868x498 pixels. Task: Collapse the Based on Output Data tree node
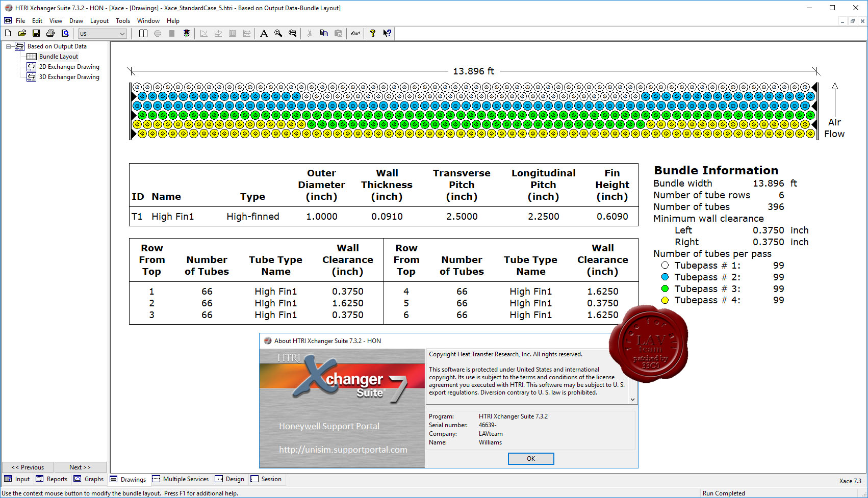point(9,46)
